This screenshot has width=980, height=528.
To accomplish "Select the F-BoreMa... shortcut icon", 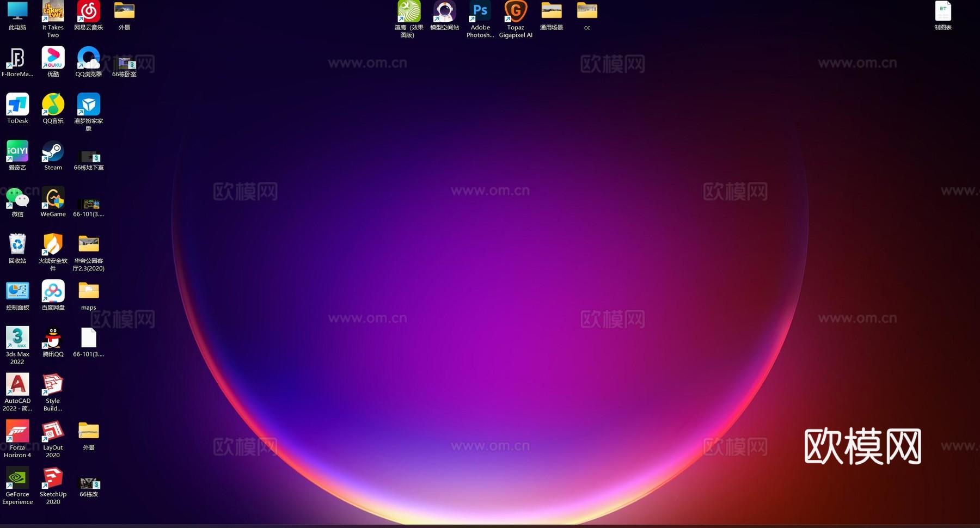I will 17,58.
